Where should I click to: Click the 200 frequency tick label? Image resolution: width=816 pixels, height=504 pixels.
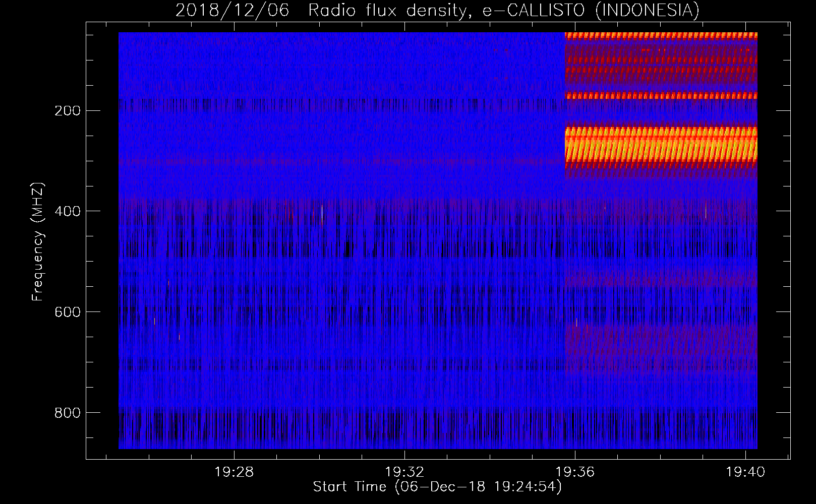point(68,110)
